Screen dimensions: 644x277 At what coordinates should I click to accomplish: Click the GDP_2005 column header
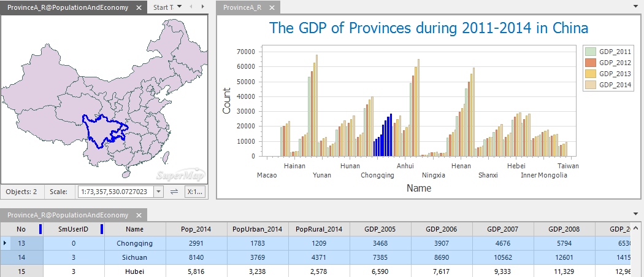tap(380, 229)
